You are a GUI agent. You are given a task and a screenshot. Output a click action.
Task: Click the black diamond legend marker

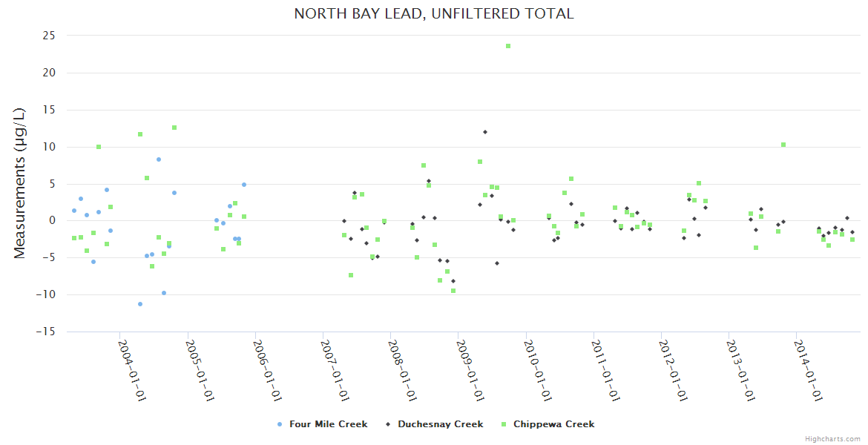click(x=388, y=424)
